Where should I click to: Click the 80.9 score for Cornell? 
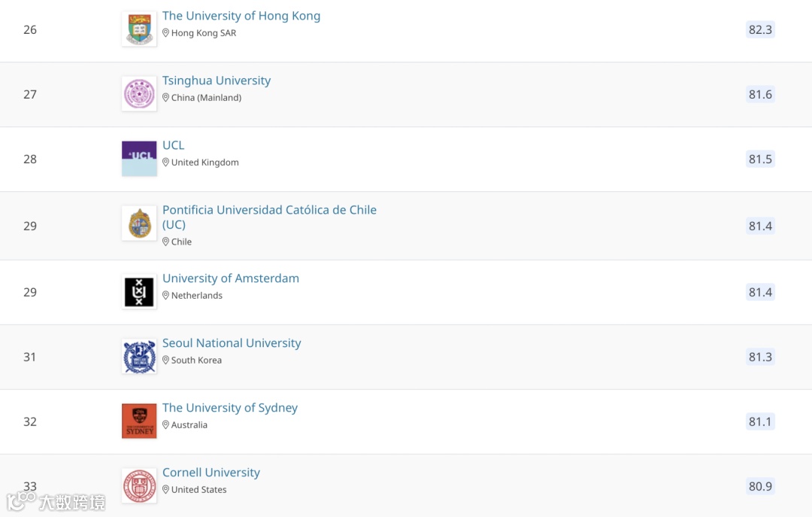point(760,486)
